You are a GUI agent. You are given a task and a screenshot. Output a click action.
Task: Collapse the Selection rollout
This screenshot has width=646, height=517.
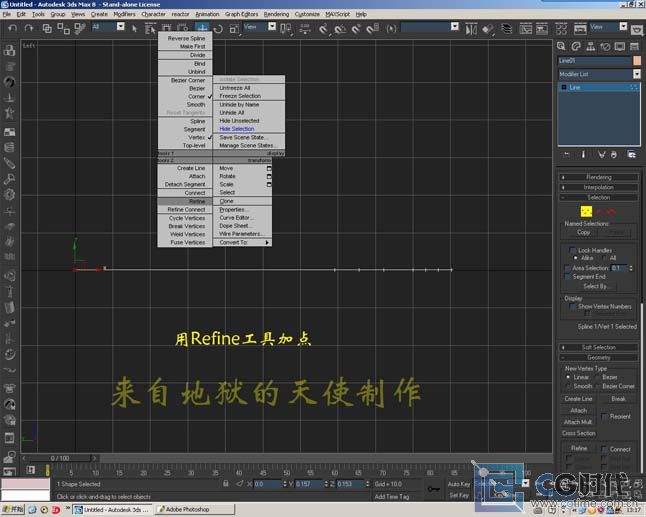(599, 197)
